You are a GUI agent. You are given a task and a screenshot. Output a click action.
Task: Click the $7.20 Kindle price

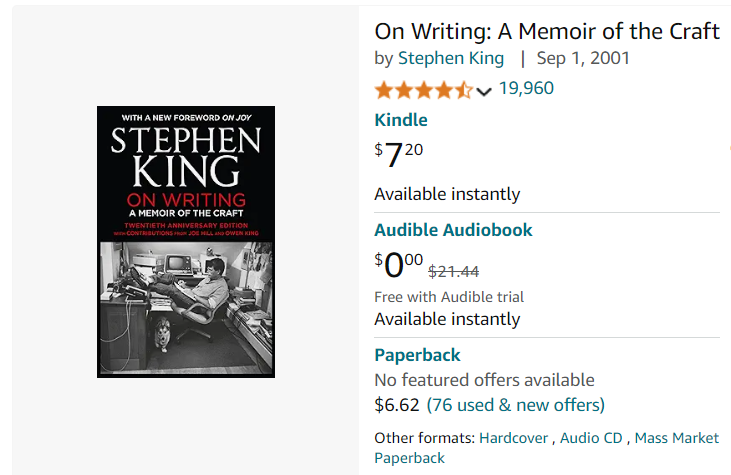(399, 154)
